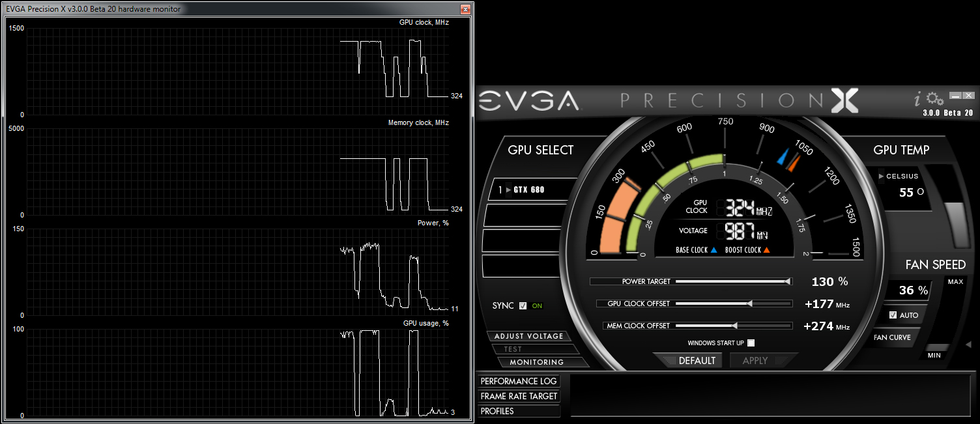Click the small arrow beside fan speed MIN
The width and height of the screenshot is (980, 424).
[x=968, y=344]
